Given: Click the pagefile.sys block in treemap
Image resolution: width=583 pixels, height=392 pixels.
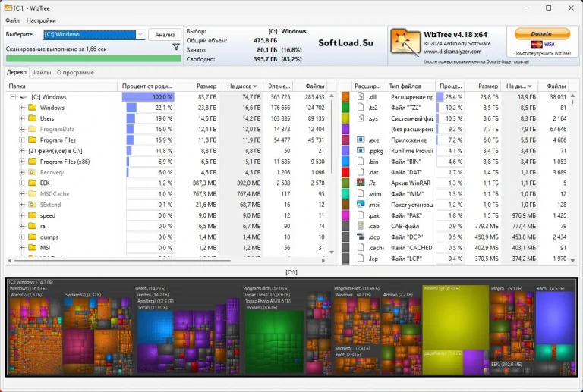Looking at the screenshot, I should (443, 362).
